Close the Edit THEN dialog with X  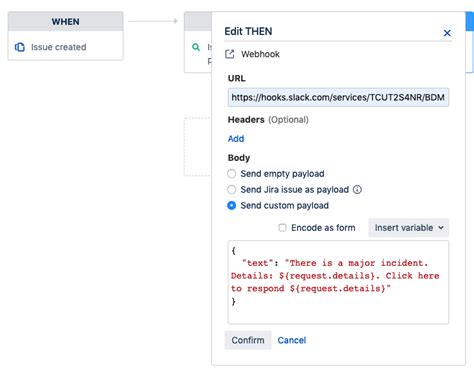pyautogui.click(x=447, y=33)
